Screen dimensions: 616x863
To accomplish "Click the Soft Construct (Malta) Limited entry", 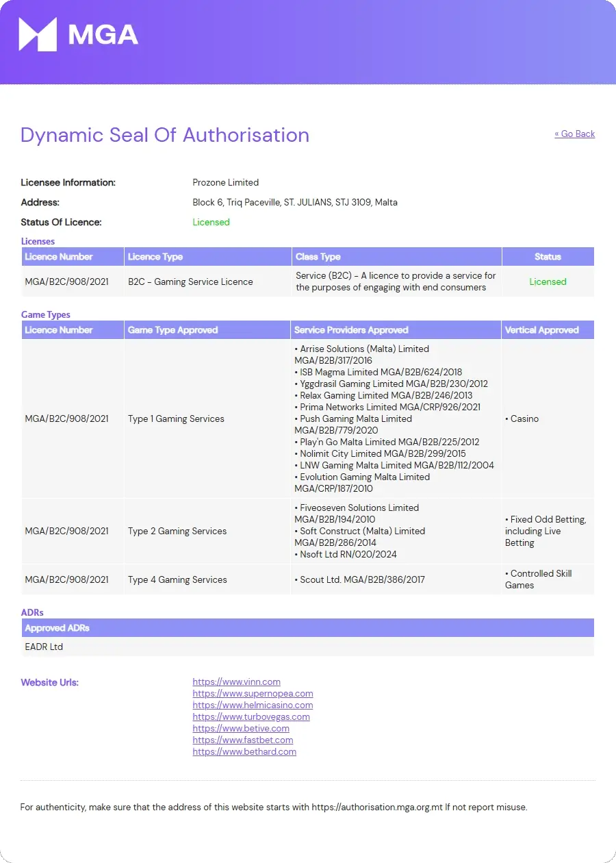I will [359, 537].
